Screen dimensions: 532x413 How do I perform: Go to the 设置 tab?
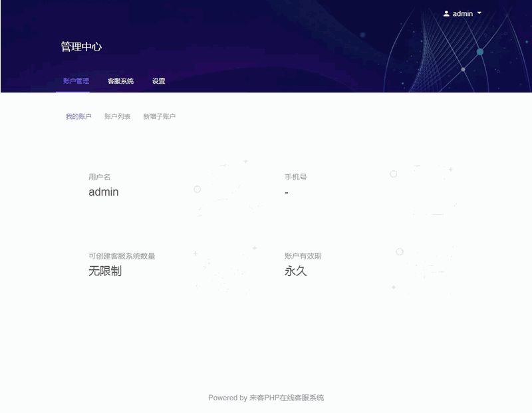click(x=158, y=81)
